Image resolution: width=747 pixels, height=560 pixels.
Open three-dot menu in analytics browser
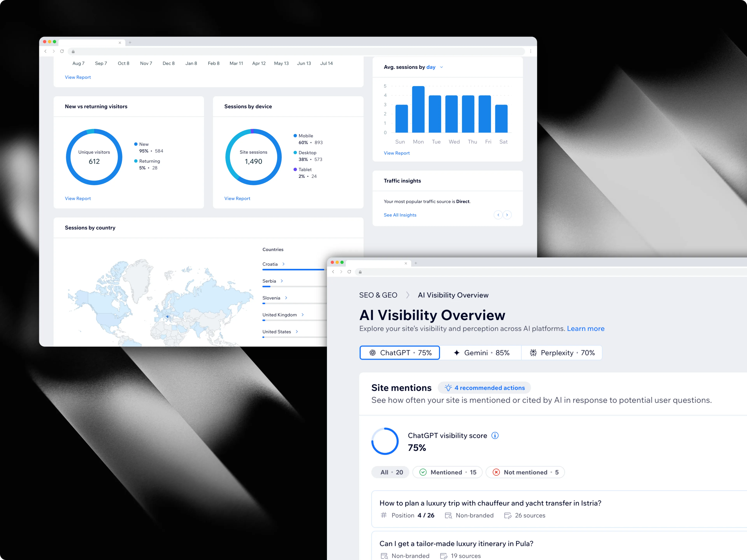tap(530, 51)
